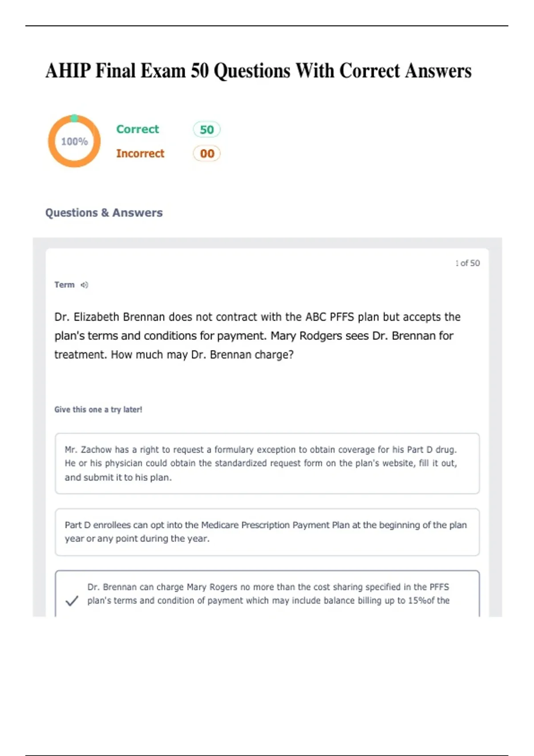
Task: Open the Questions & Answers section heading
Action: pos(104,213)
